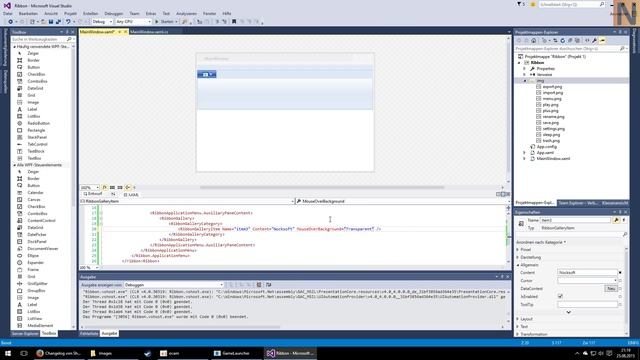Click the property marker next to Cursor dropdown
The image size is (640, 360).
(620, 281)
